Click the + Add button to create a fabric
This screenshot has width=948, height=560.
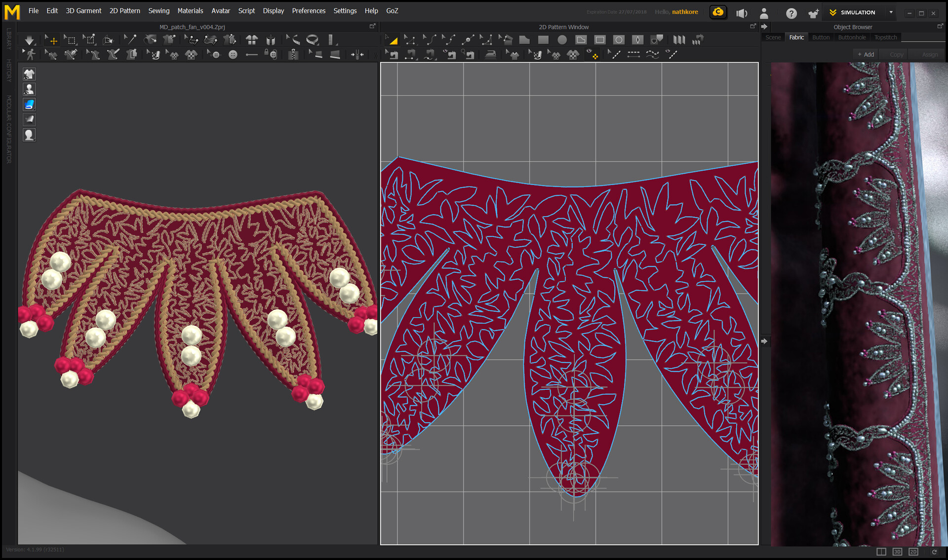[866, 54]
